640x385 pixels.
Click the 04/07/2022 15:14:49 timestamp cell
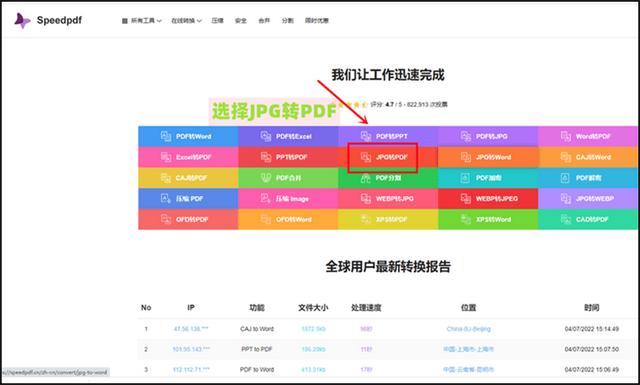592,329
